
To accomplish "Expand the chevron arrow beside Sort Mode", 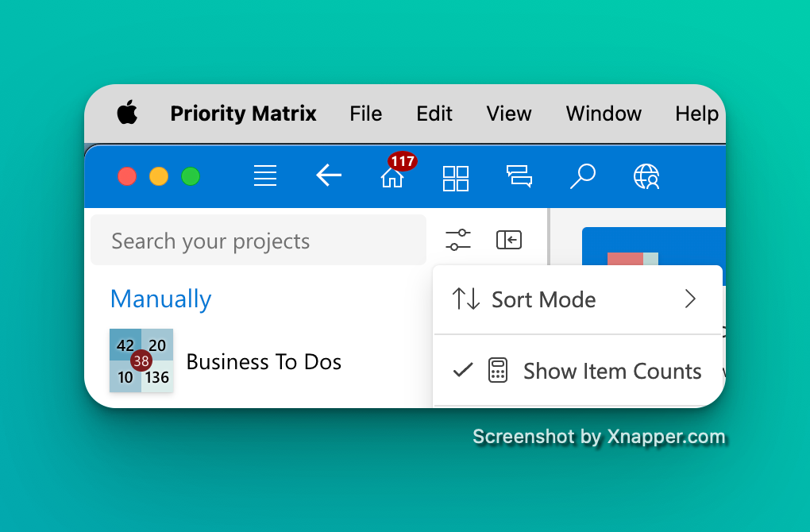I will click(x=689, y=299).
